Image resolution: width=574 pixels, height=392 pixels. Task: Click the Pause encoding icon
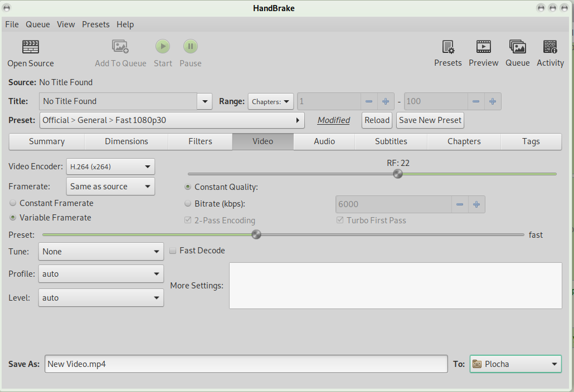pyautogui.click(x=191, y=47)
